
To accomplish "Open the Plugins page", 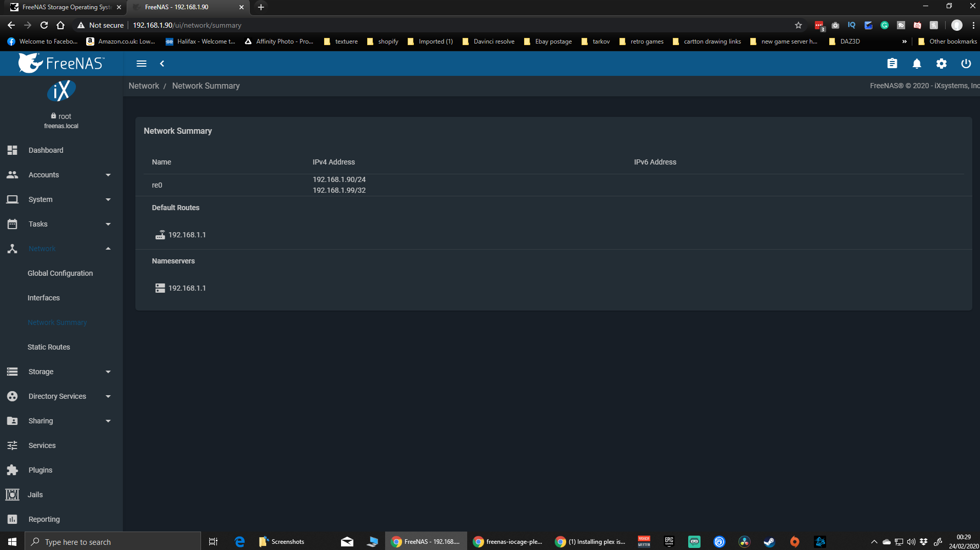I will pyautogui.click(x=41, y=470).
